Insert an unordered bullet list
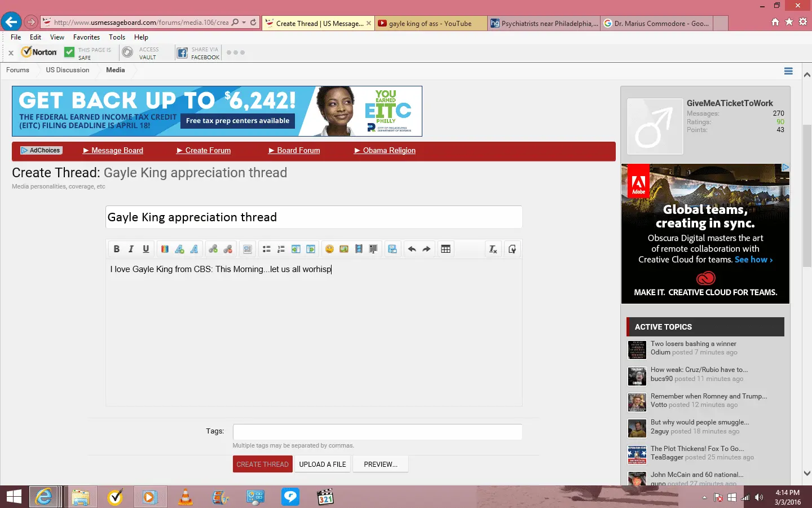Image resolution: width=812 pixels, height=508 pixels. click(x=267, y=249)
